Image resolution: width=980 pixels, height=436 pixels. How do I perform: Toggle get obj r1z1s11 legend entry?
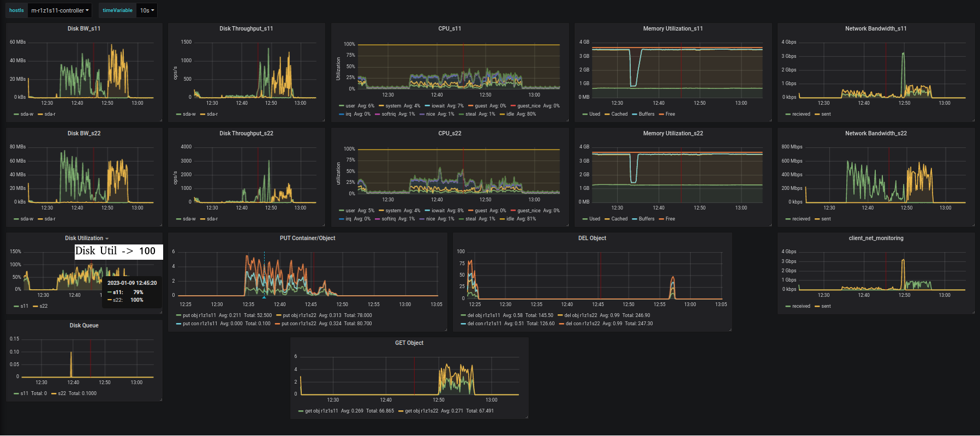point(321,411)
